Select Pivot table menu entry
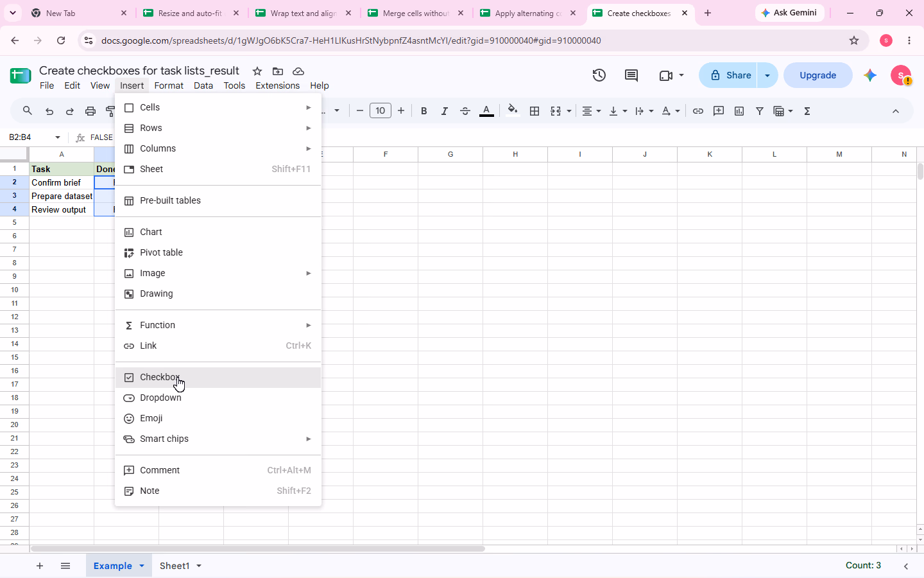Viewport: 924px width, 578px height. (x=218, y=252)
